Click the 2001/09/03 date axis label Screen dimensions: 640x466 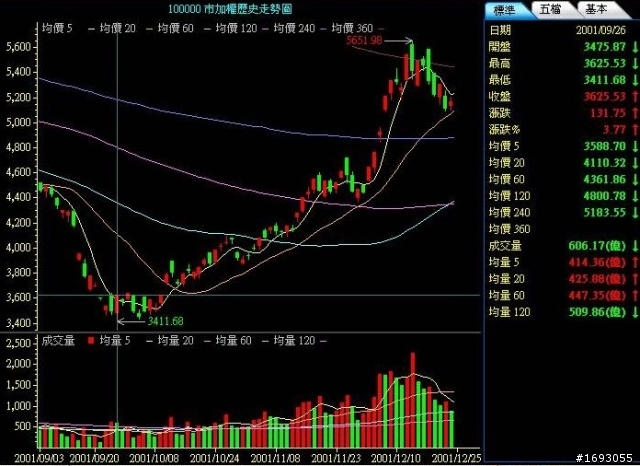(x=39, y=458)
